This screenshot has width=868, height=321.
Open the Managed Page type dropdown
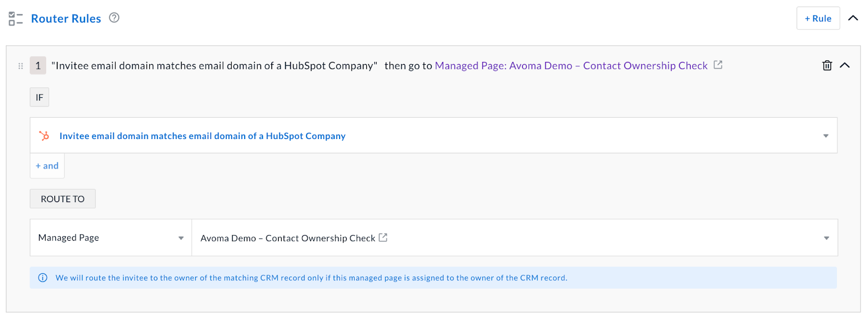coord(111,238)
